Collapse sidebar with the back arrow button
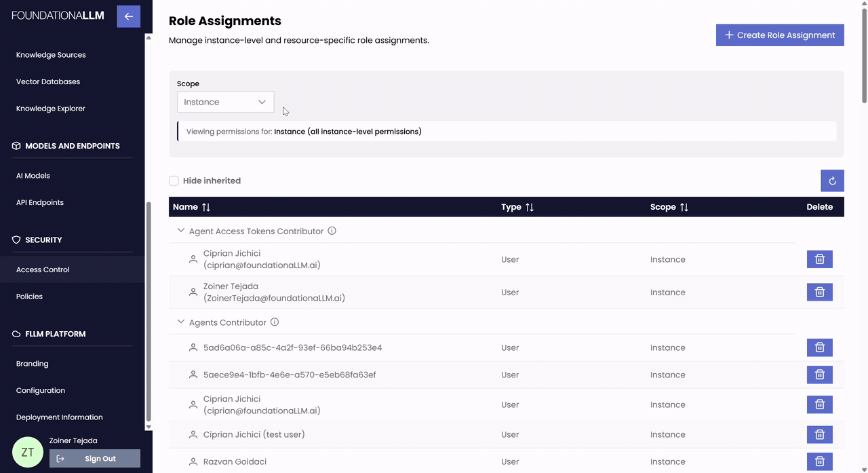This screenshot has height=473, width=868. 128,16
